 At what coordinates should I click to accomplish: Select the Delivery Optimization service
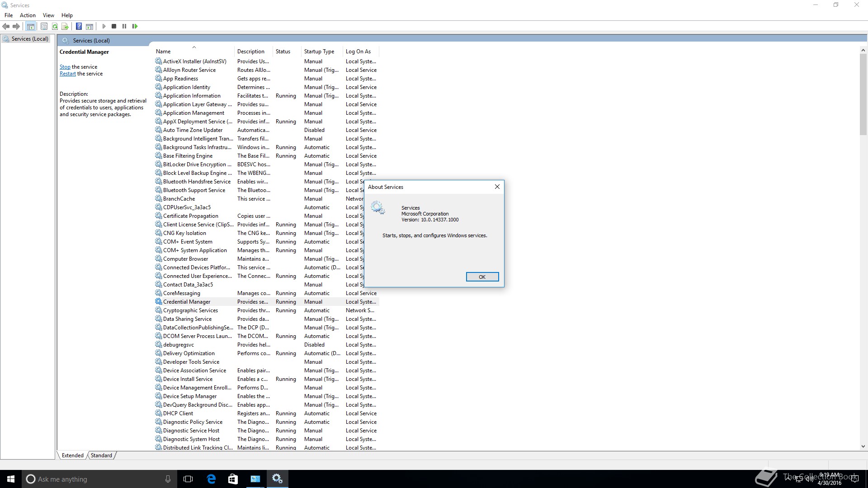(x=266, y=353)
